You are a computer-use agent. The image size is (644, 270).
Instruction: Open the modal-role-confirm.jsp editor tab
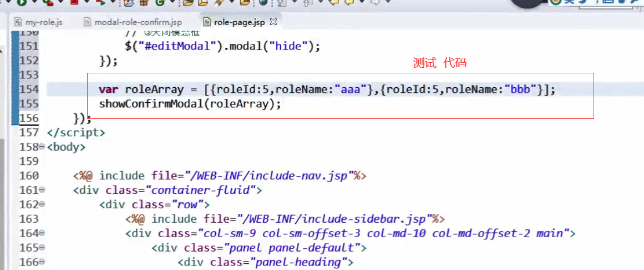[132, 22]
